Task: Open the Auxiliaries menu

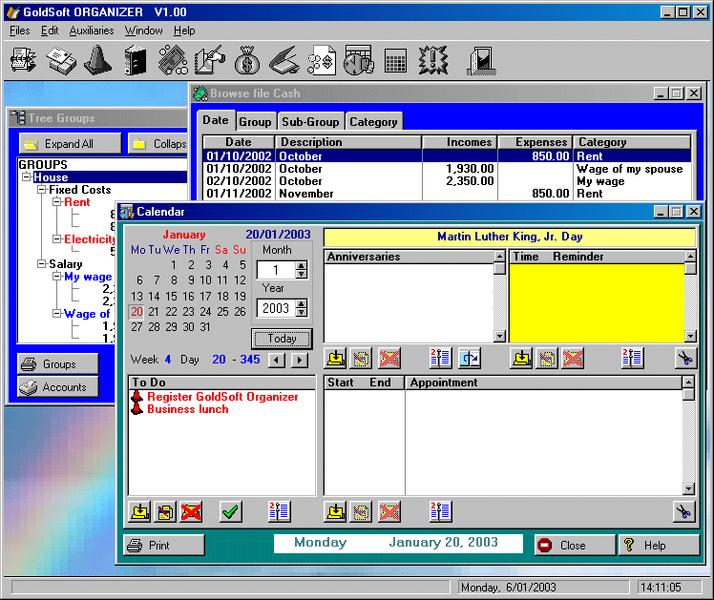Action: coord(92,31)
